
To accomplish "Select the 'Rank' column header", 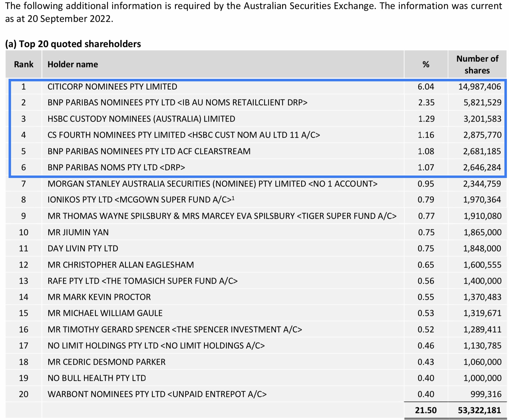I will tap(24, 64).
